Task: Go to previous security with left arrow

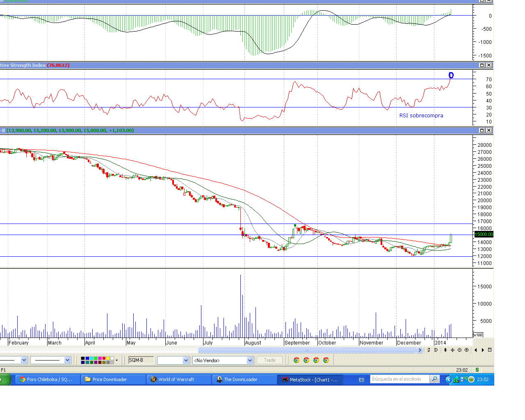Action: click(x=476, y=350)
